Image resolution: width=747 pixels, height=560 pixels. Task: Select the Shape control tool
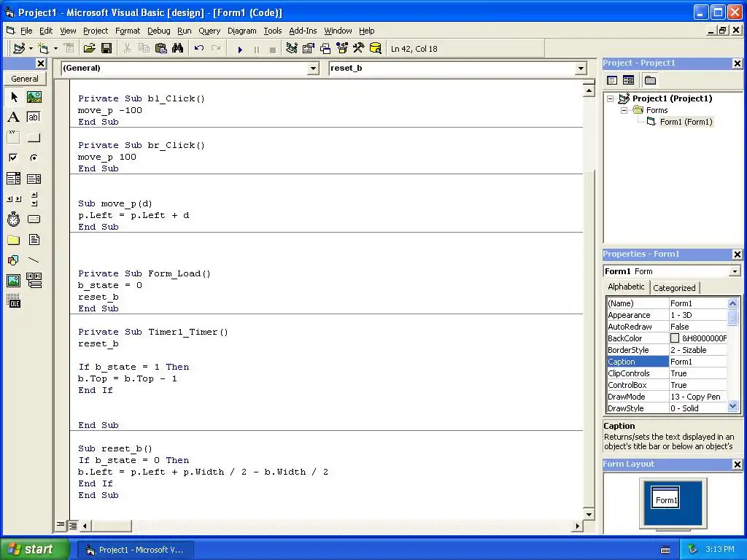click(14, 260)
